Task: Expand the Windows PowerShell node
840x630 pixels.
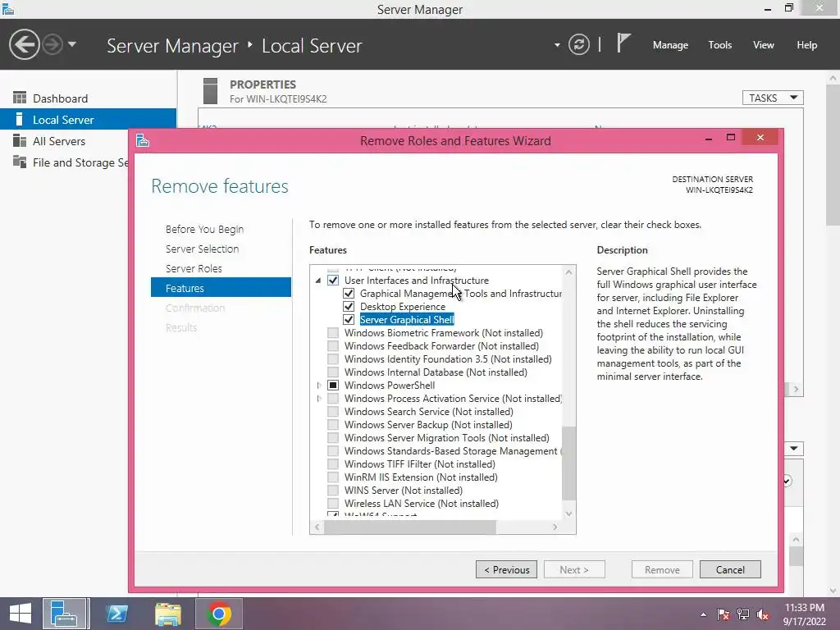Action: coord(319,386)
